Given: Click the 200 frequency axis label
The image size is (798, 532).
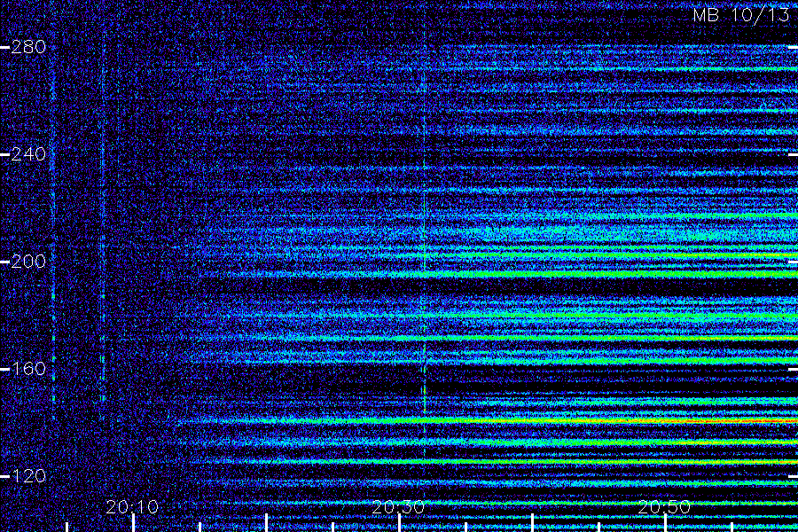Looking at the screenshot, I should coord(28,262).
